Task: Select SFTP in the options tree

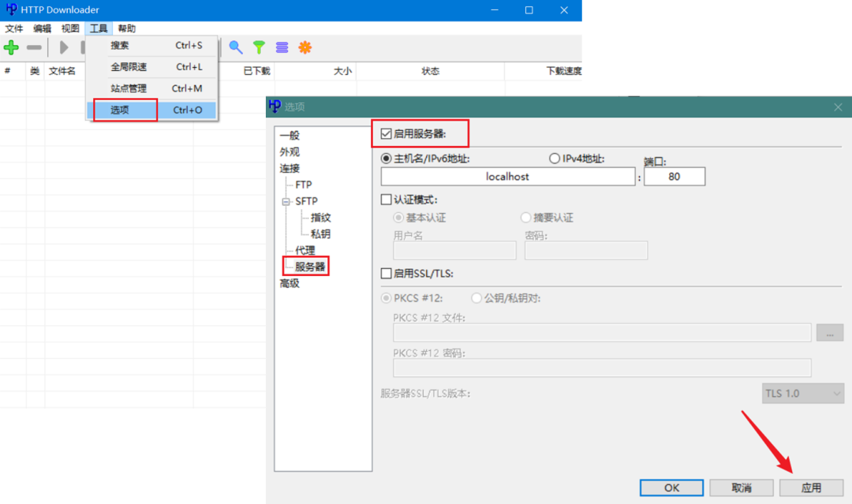Action: [x=306, y=201]
